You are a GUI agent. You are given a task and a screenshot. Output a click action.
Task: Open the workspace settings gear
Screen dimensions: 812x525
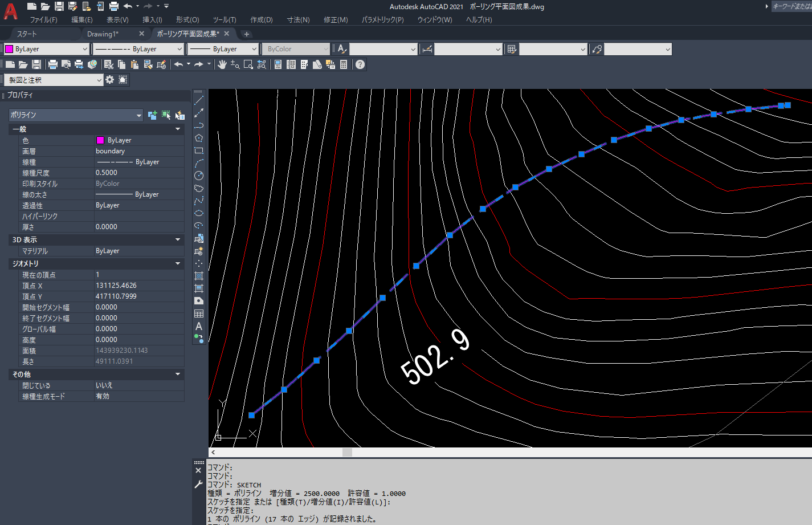110,80
